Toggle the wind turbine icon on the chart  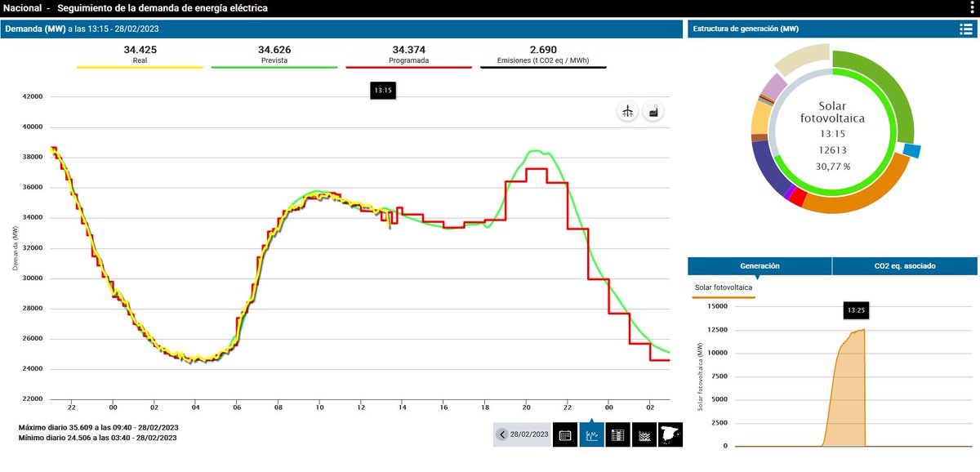click(x=627, y=112)
